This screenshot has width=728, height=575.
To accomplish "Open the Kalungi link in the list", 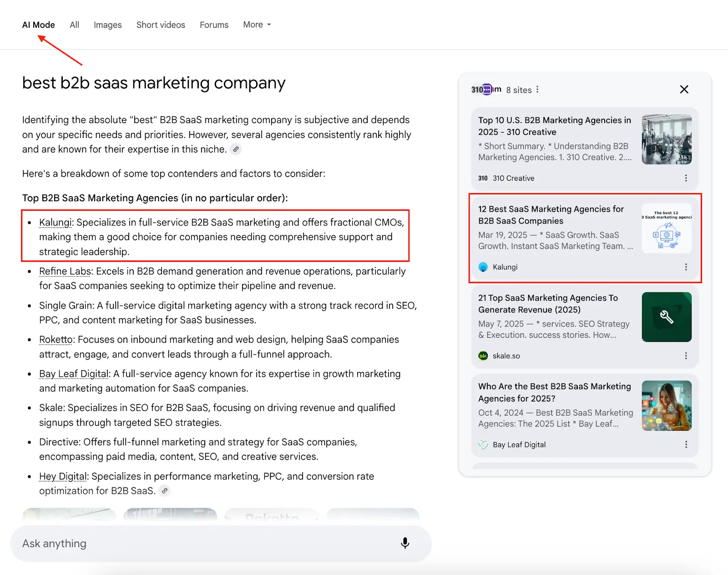I will (x=56, y=222).
